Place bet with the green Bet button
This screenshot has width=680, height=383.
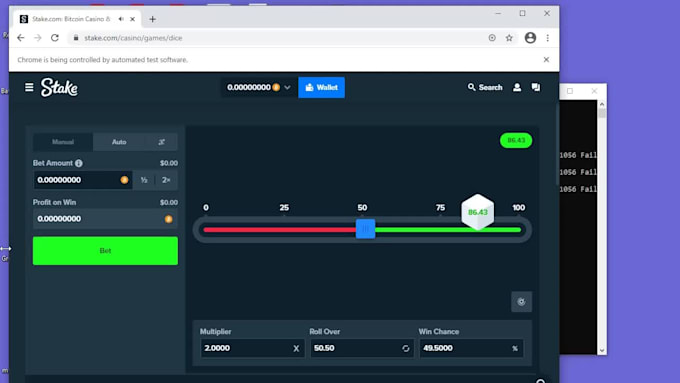(x=105, y=251)
